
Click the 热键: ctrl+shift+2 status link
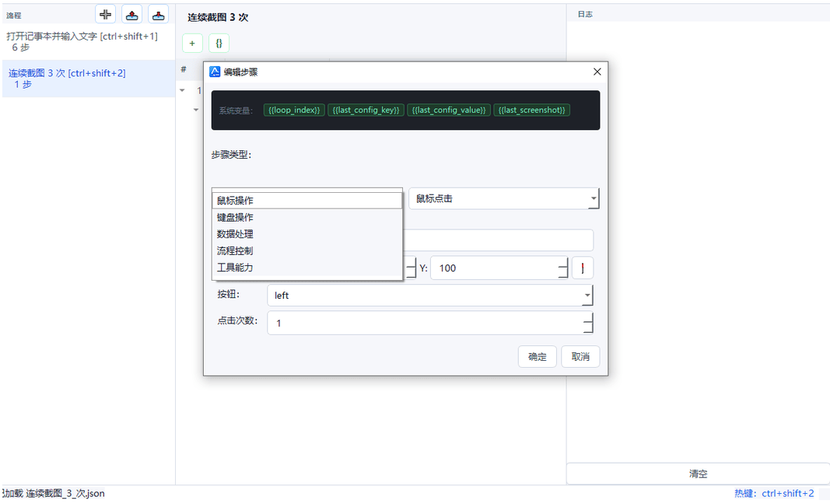[774, 493]
